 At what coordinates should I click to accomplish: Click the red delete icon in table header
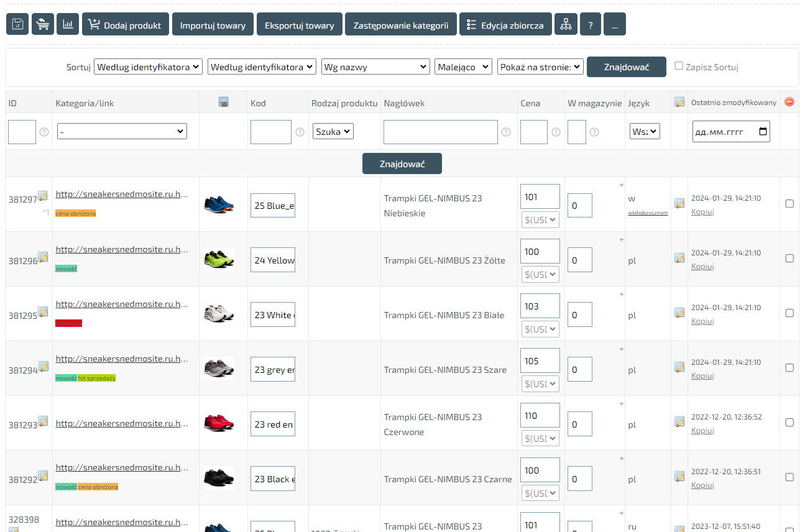pos(789,102)
